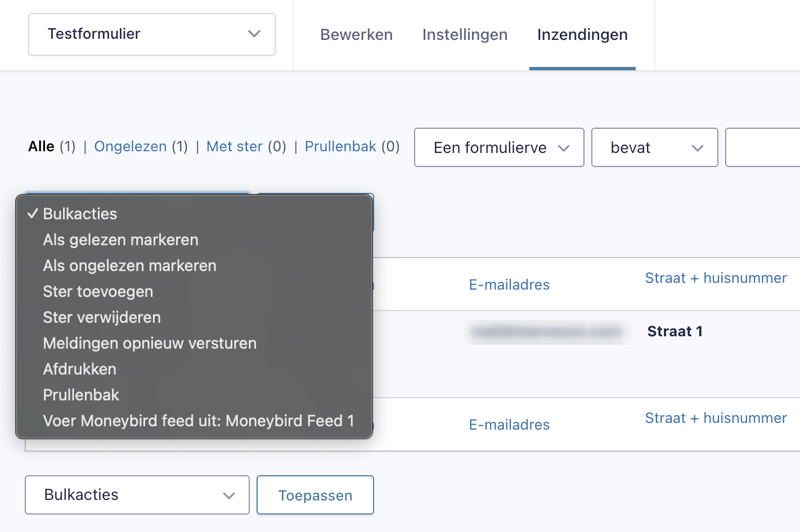Click the bottom Toepassen button
Image resolution: width=800 pixels, height=532 pixels.
tap(315, 495)
